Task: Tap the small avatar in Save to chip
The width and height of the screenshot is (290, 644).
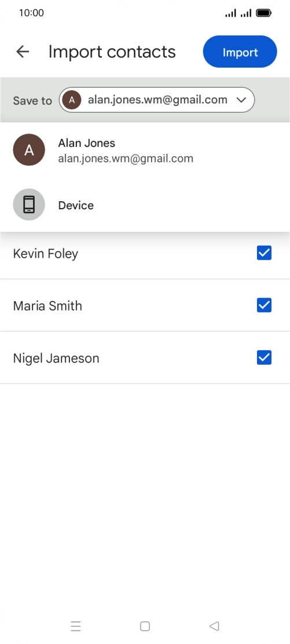Action: click(72, 100)
